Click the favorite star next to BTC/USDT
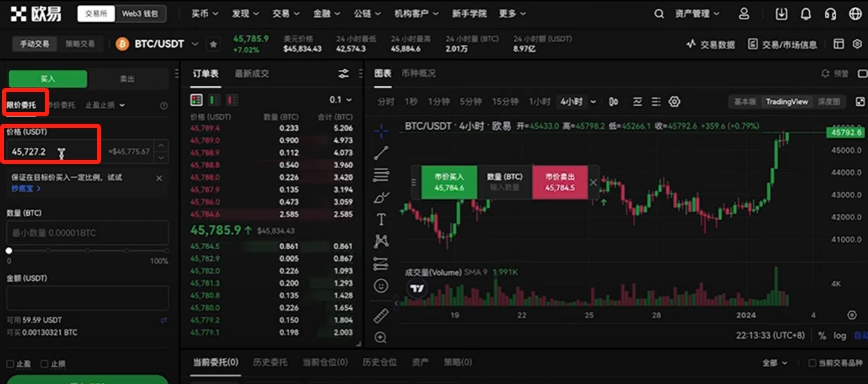The height and width of the screenshot is (384, 868). pyautogui.click(x=214, y=44)
